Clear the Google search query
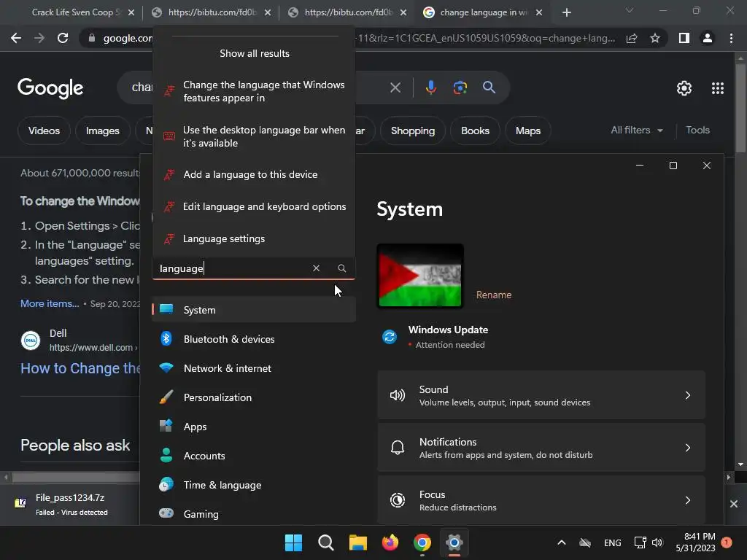Image resolution: width=747 pixels, height=560 pixels. point(395,87)
